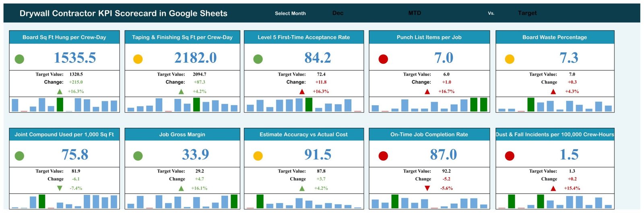Screen dimensions: 644x213
Task: Click green down triangle beside -7.4%
Action: (x=60, y=188)
